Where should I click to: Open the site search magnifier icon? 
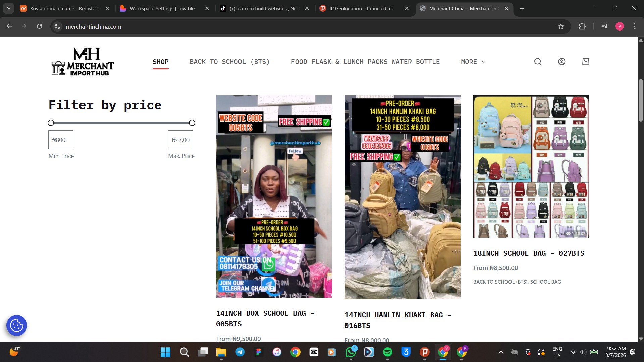point(538,62)
